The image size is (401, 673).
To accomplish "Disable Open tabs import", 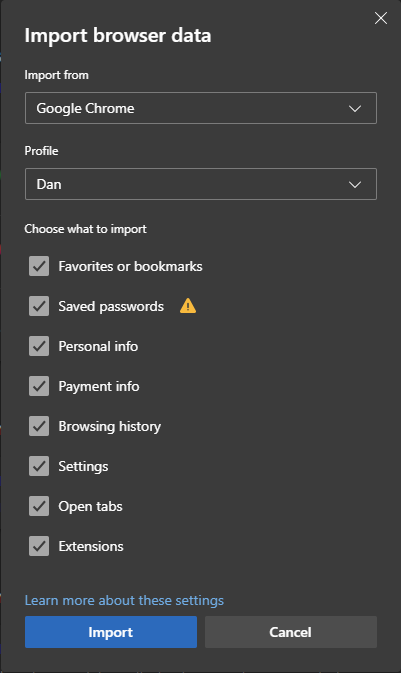I will point(39,506).
